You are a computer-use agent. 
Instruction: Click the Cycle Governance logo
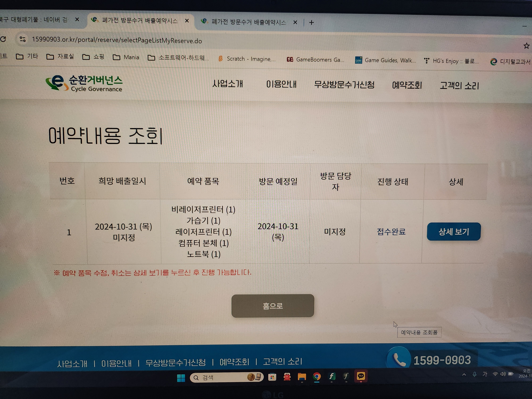84,83
